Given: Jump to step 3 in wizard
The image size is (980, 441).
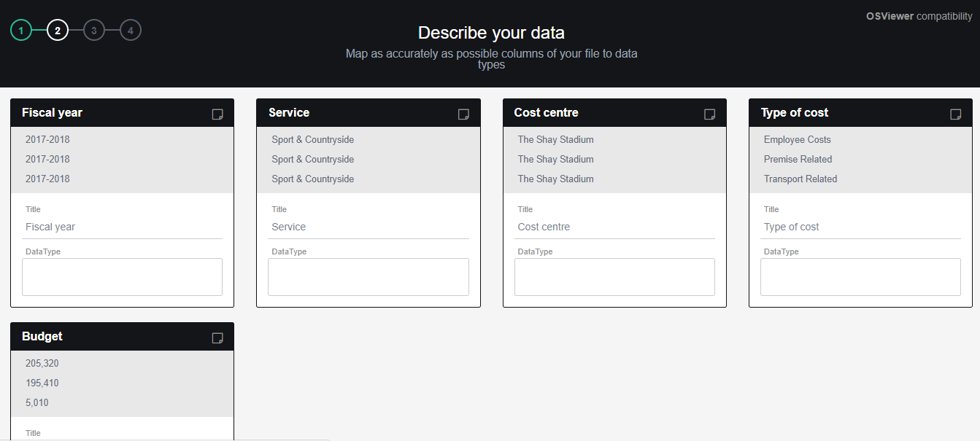Looking at the screenshot, I should pyautogui.click(x=94, y=30).
